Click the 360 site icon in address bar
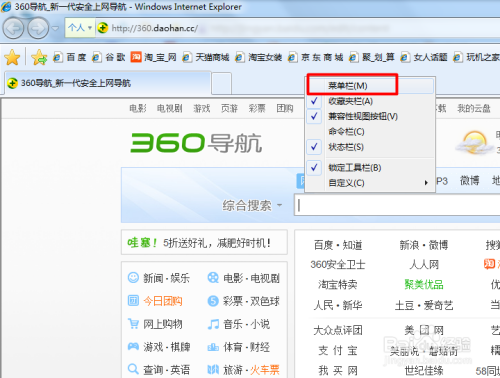The image size is (500, 378). pos(103,28)
